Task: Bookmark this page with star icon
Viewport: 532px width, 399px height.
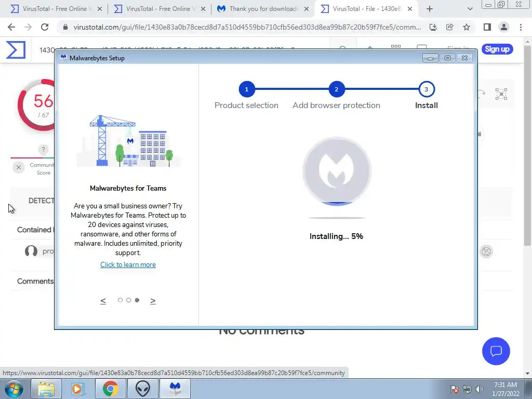Action: (467, 27)
